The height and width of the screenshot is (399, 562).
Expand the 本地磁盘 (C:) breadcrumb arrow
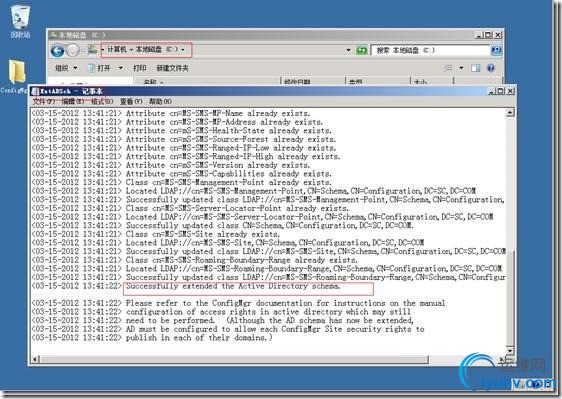point(183,49)
